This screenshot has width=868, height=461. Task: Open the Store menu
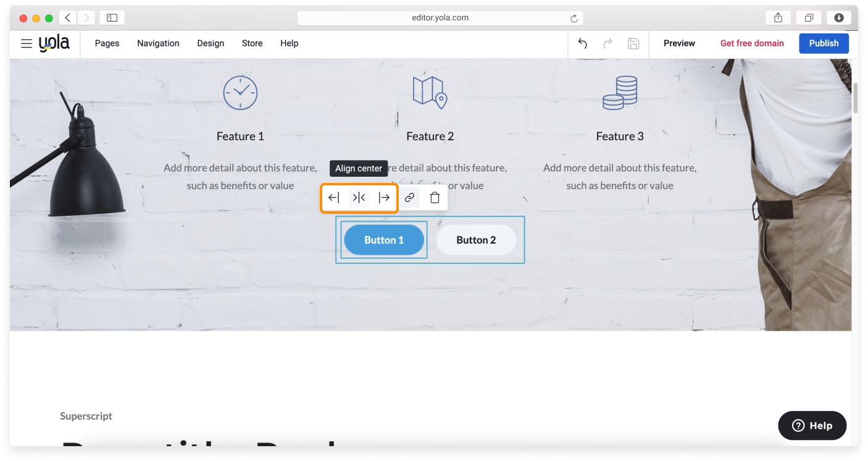[x=252, y=43]
